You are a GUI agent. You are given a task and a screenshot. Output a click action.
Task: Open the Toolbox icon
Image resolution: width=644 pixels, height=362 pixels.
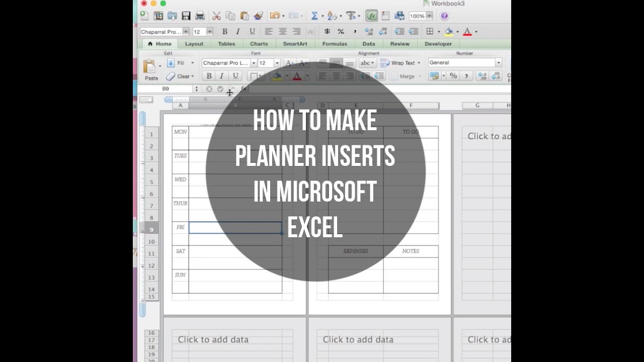tap(385, 16)
